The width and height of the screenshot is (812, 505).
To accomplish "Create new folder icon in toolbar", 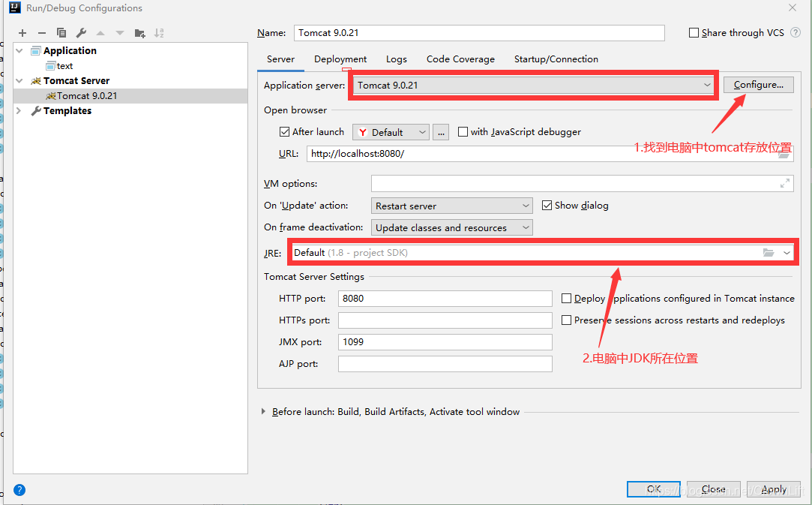I will [139, 33].
